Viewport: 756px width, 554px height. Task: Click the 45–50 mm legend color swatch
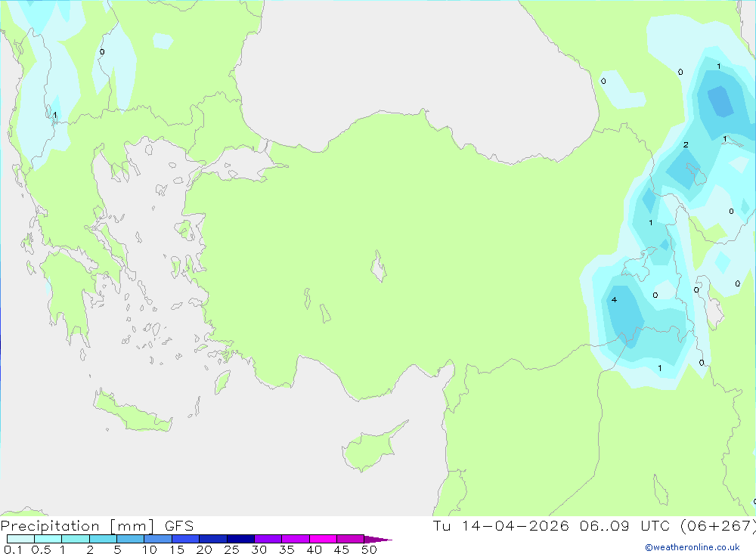(351, 539)
